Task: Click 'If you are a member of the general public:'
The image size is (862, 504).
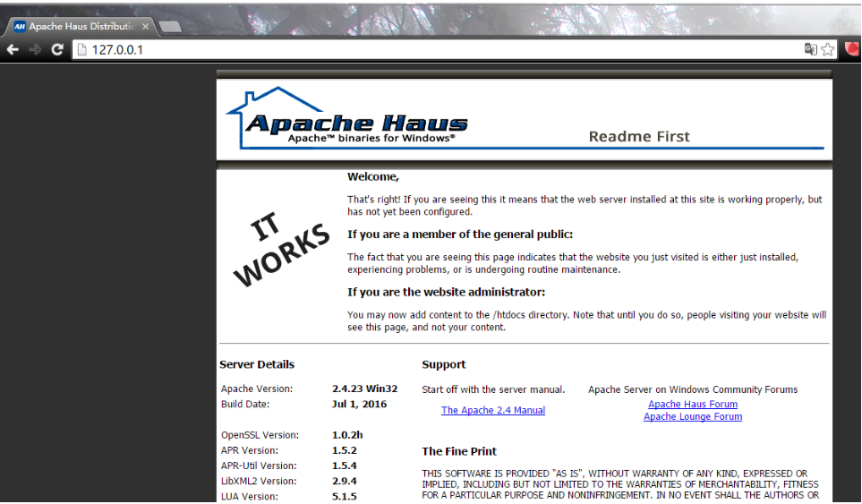Action: [x=459, y=235]
